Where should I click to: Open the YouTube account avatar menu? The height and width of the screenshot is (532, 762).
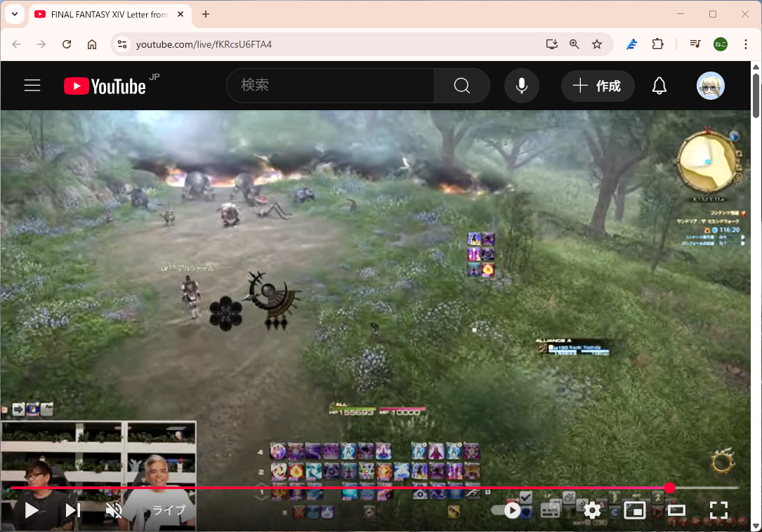click(x=711, y=86)
